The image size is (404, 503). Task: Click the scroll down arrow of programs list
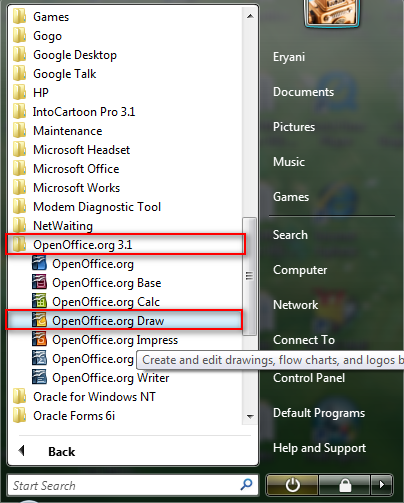[x=250, y=416]
